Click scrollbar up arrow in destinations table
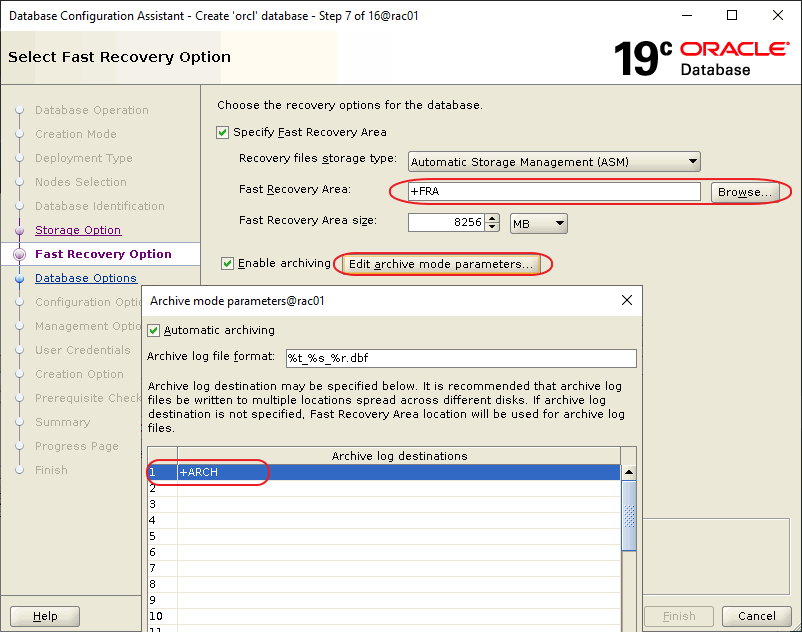The height and width of the screenshot is (632, 802). (x=629, y=473)
